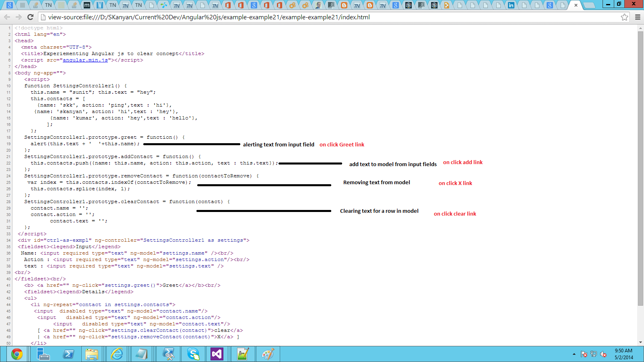
Task: Click the 'this.contacts.push' code line
Action: pyautogui.click(x=155, y=163)
